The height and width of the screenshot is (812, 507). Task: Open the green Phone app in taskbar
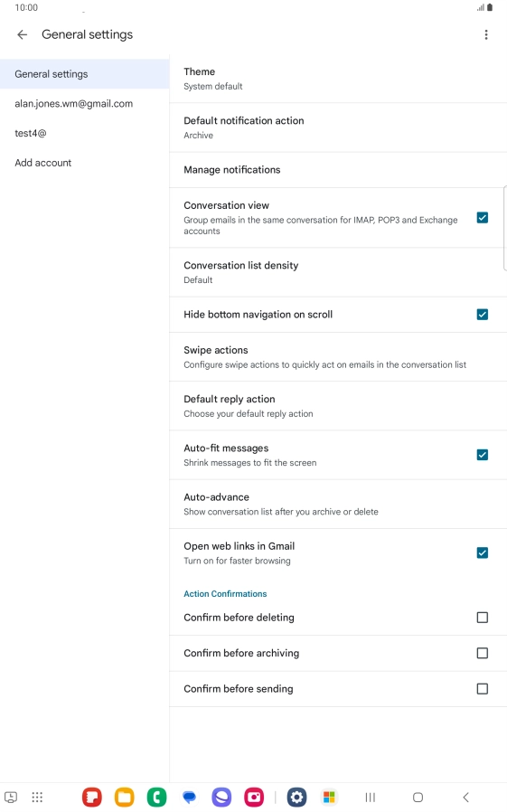pyautogui.click(x=156, y=797)
